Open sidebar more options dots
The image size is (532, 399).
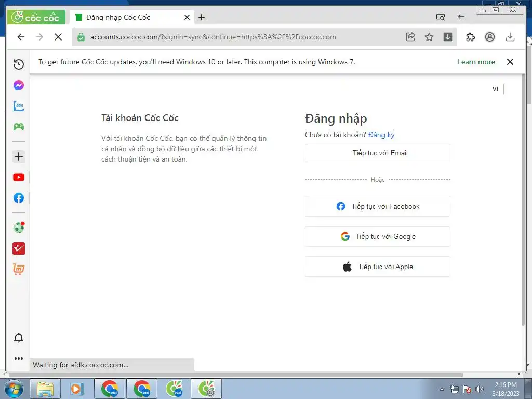19,358
